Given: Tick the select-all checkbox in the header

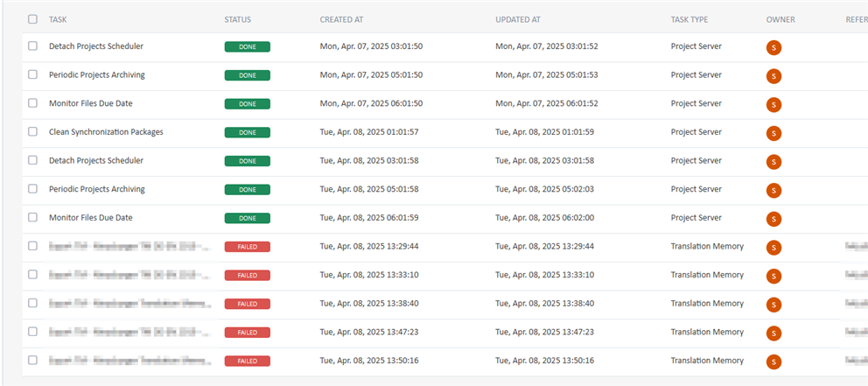Looking at the screenshot, I should [x=32, y=19].
